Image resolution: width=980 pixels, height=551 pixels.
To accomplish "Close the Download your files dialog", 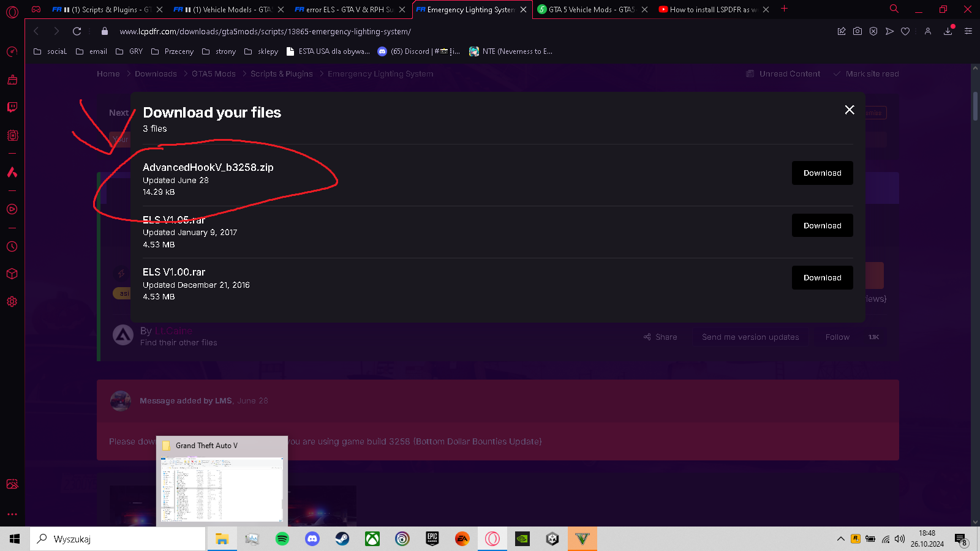I will pos(850,110).
